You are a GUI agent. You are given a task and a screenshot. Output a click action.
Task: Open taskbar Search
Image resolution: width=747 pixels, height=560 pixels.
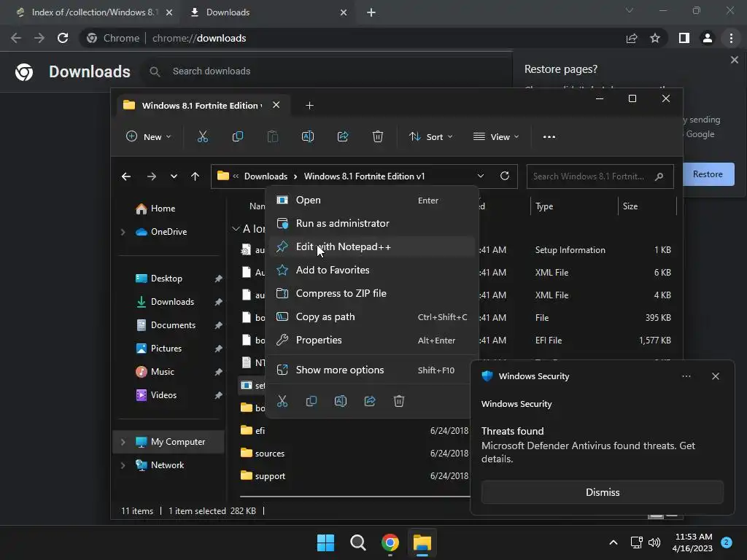[x=357, y=542]
